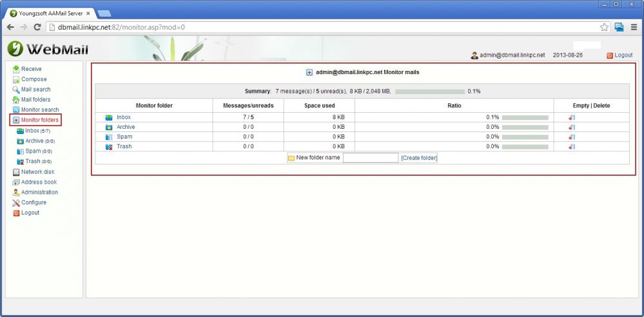Click the Trash row folder icon in table
The height and width of the screenshot is (317, 644).
(x=109, y=147)
